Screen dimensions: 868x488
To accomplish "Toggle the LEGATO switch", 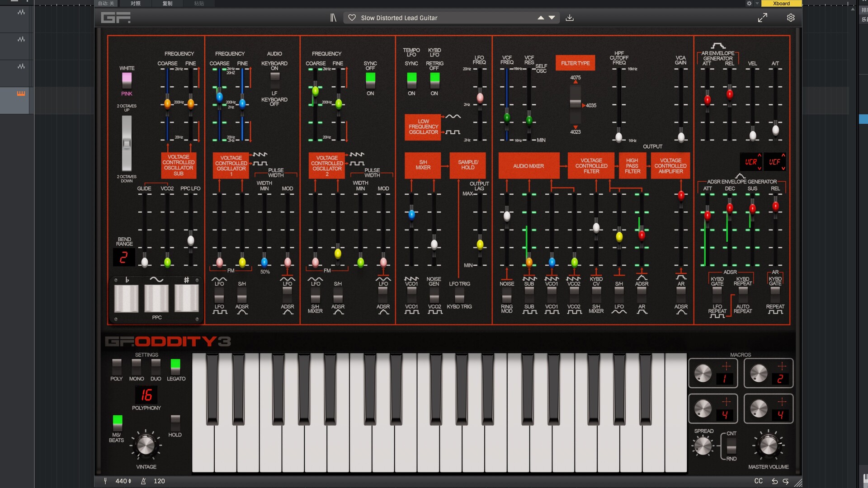I will (x=175, y=366).
